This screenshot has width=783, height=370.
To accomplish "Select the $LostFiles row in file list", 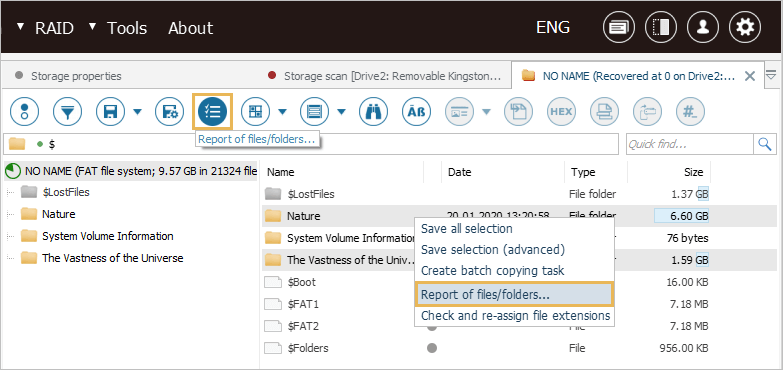I will pyautogui.click(x=519, y=194).
